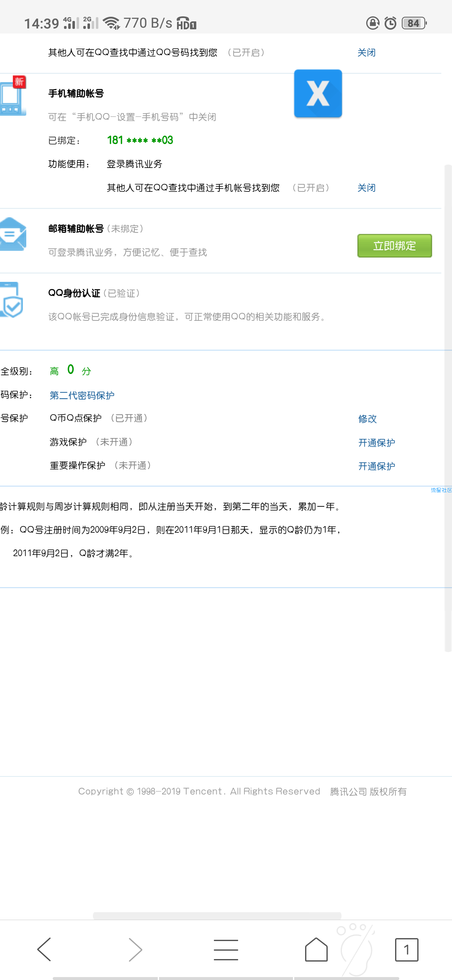Tap the QQ identity shield icon

(12, 300)
